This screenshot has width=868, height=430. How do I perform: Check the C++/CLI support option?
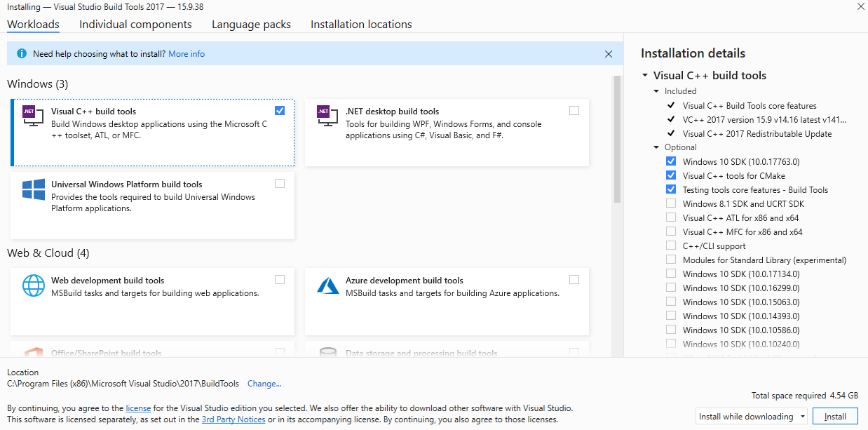(x=671, y=246)
